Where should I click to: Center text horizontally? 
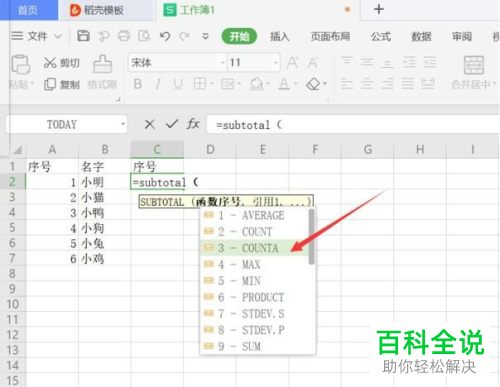(x=367, y=83)
